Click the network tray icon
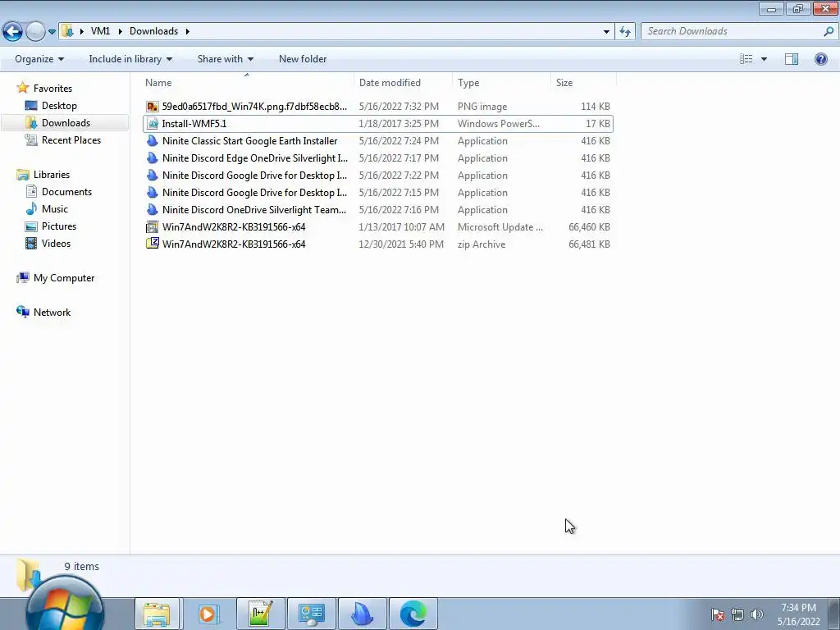 [x=737, y=614]
